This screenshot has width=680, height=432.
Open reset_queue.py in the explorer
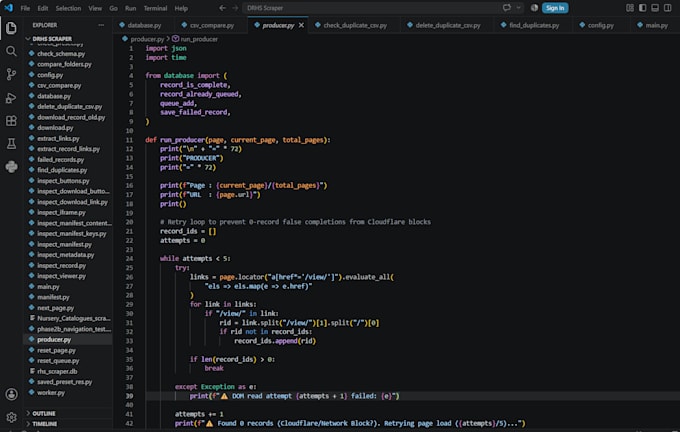[58, 361]
